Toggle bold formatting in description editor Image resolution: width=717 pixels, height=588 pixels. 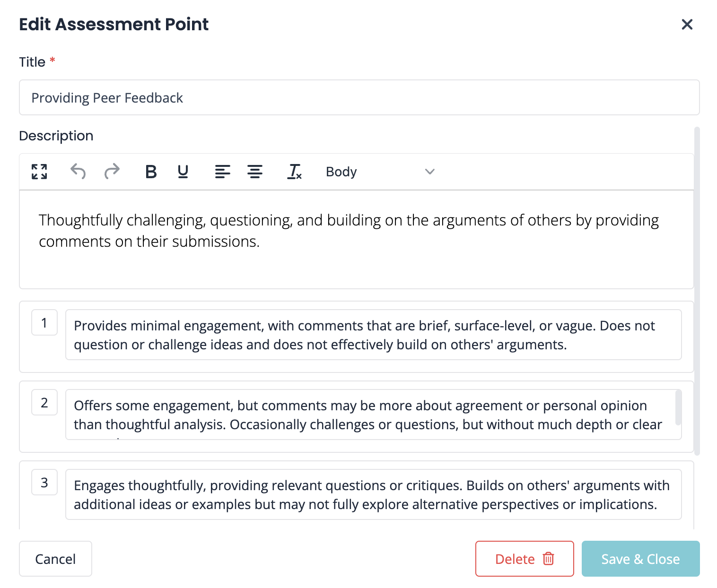click(x=151, y=172)
